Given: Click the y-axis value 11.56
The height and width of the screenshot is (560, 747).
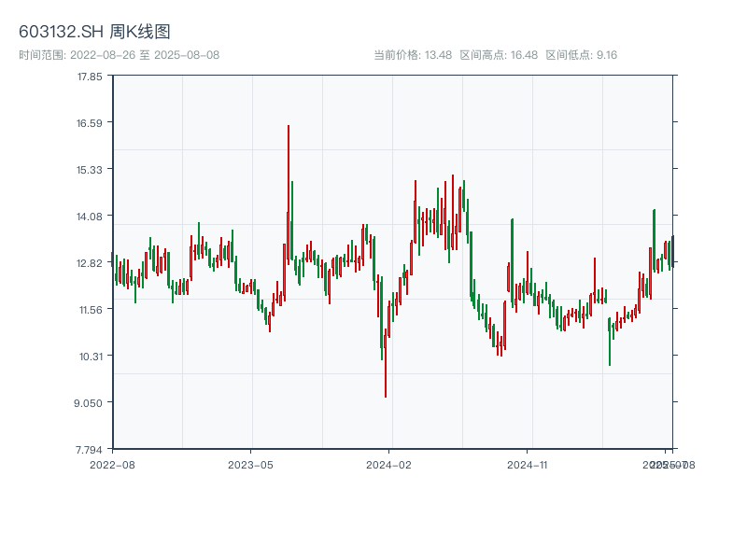Looking at the screenshot, I should (x=91, y=310).
